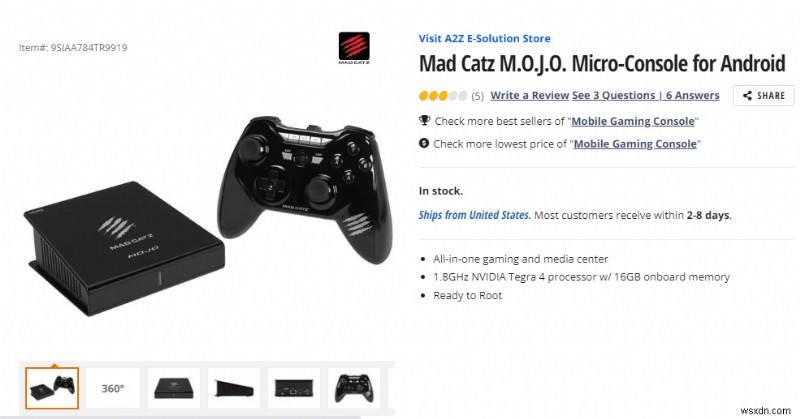Screen dimensions: 800x419
Task: Select the console side view thumbnail
Action: click(x=234, y=387)
